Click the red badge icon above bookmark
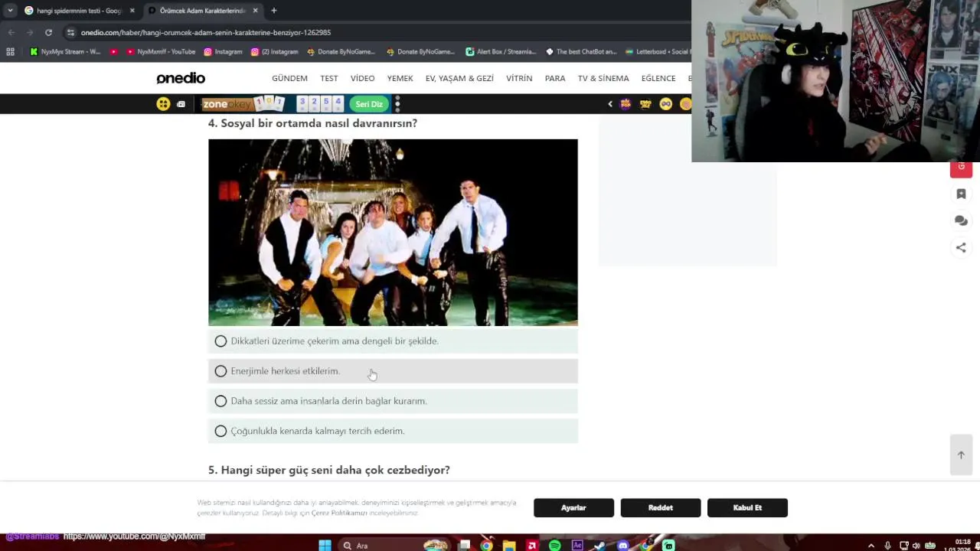 pyautogui.click(x=961, y=168)
